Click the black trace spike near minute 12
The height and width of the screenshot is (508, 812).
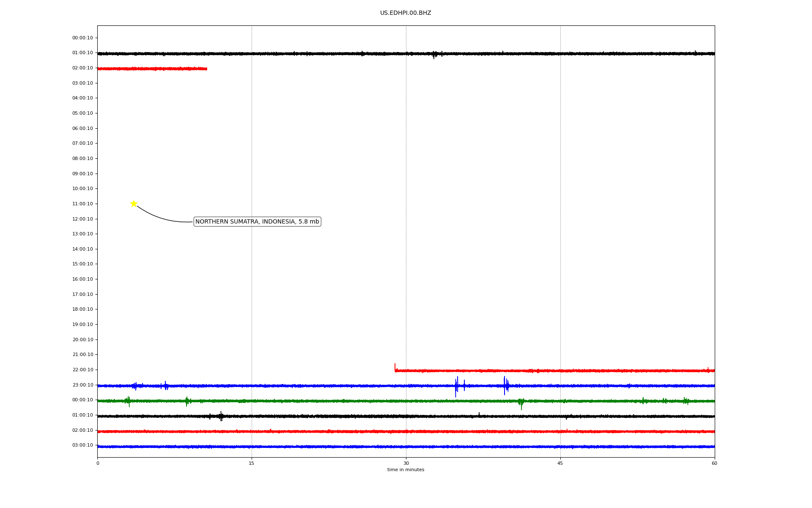(x=221, y=416)
